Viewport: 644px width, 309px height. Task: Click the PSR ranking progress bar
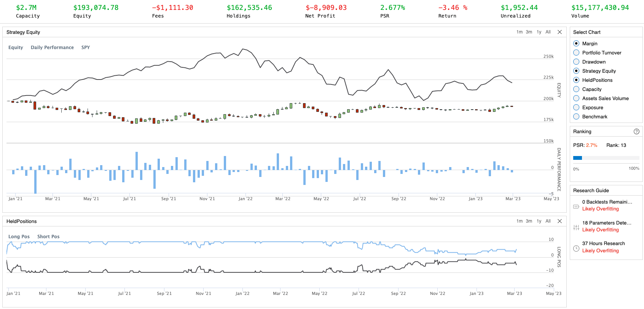tap(606, 158)
